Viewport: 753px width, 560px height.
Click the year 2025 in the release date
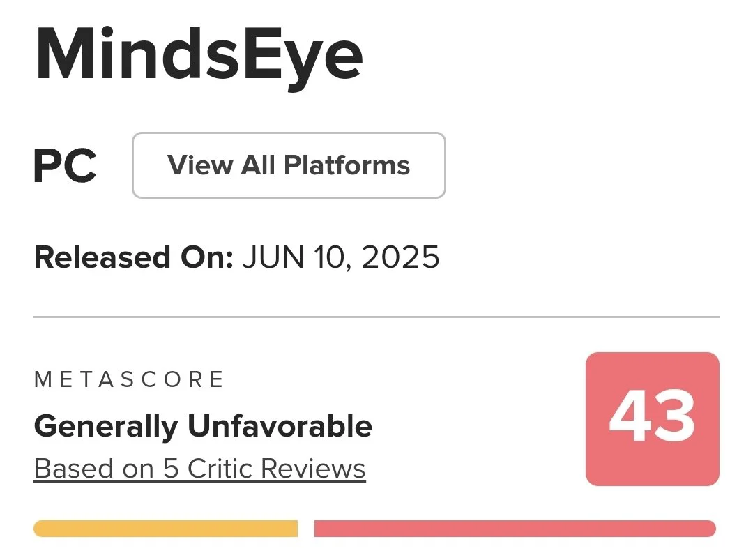pyautogui.click(x=401, y=257)
